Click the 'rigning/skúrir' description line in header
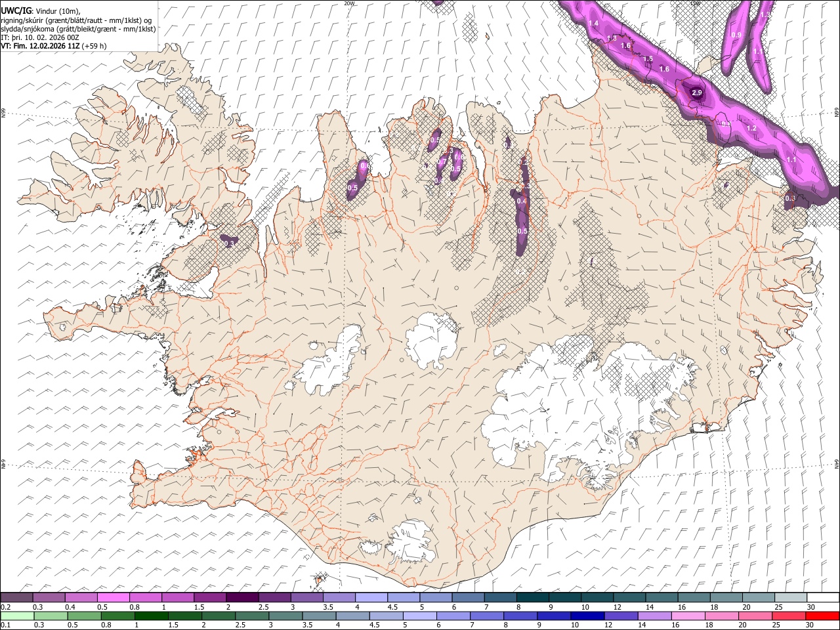 click(x=77, y=20)
